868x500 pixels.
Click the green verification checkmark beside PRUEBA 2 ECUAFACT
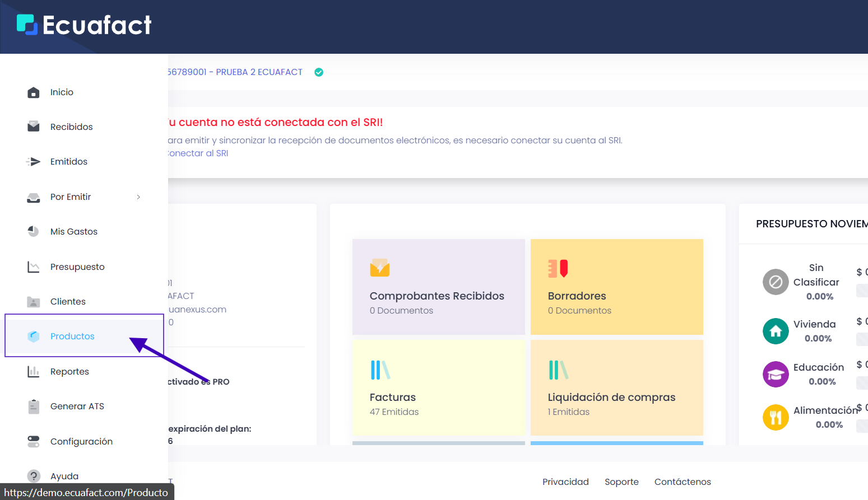318,72
